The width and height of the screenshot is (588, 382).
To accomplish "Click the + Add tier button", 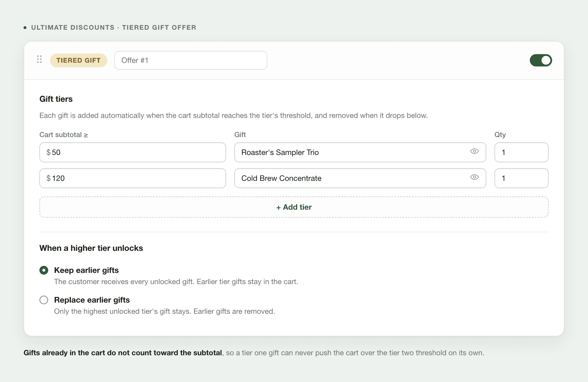I will (x=294, y=207).
